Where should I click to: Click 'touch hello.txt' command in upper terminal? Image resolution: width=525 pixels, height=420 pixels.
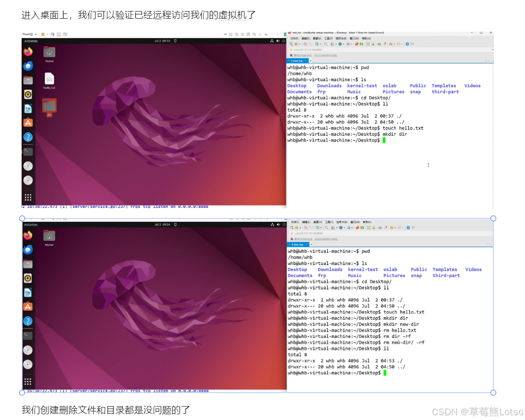tap(403, 128)
